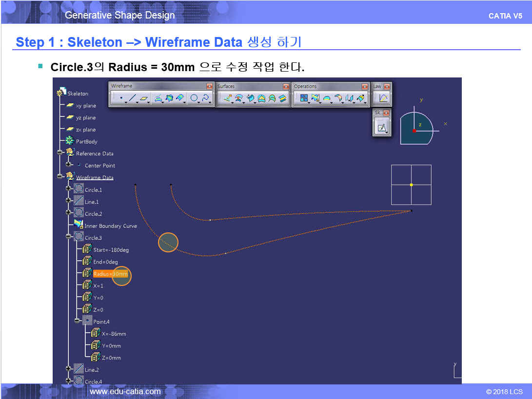Select the Point tool in Wireframe toolbar
Viewport: 532px width, 399px height.
point(120,98)
